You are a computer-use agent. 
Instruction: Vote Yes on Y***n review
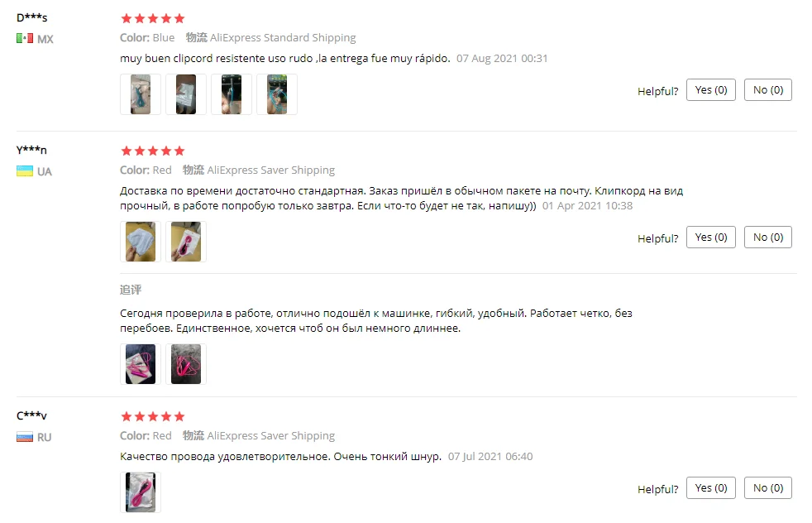(711, 238)
